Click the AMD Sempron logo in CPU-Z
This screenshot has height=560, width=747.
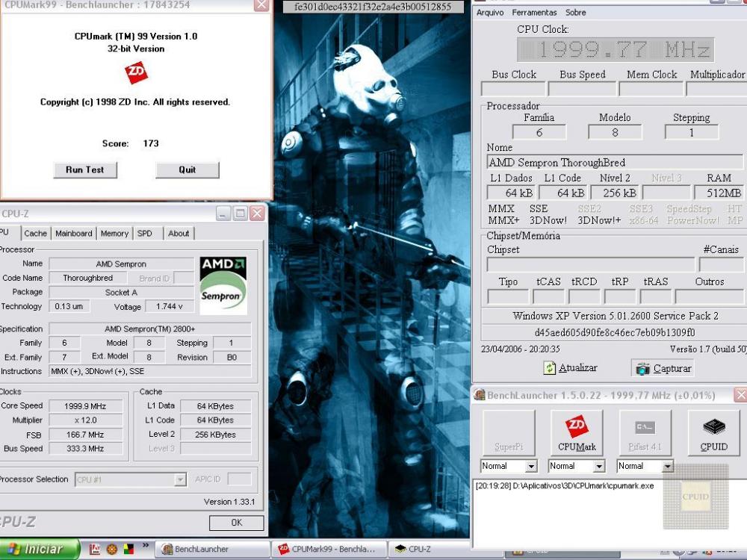coord(223,283)
